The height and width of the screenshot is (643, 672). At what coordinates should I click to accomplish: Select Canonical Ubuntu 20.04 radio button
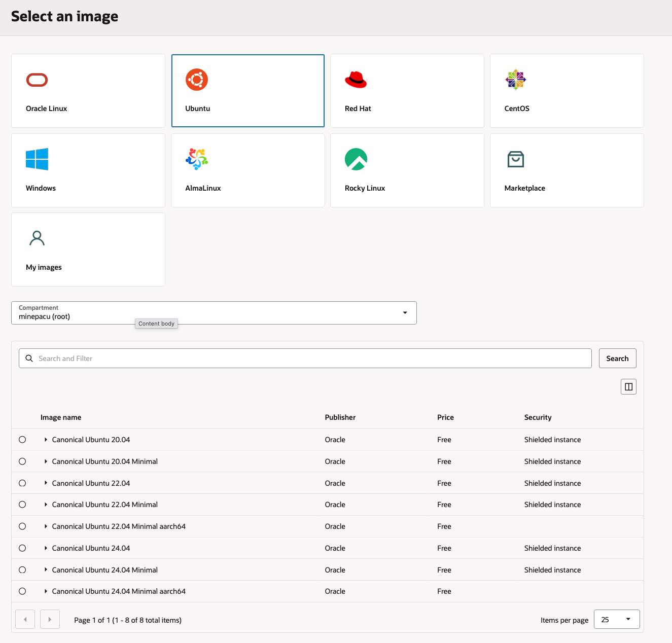point(22,440)
